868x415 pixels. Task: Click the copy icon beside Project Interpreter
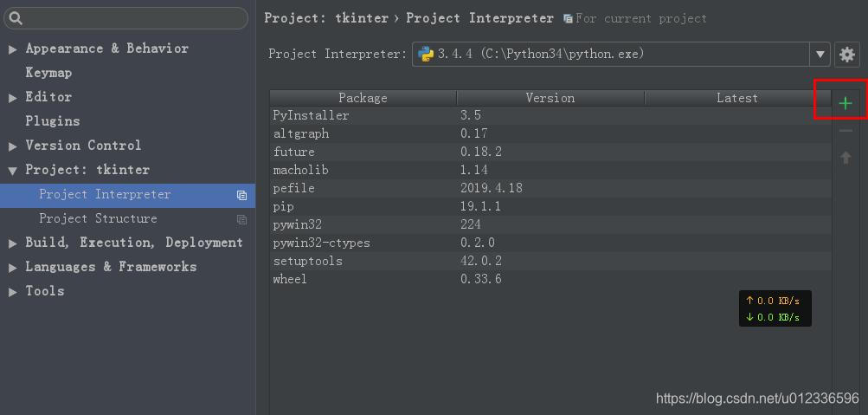(x=242, y=195)
